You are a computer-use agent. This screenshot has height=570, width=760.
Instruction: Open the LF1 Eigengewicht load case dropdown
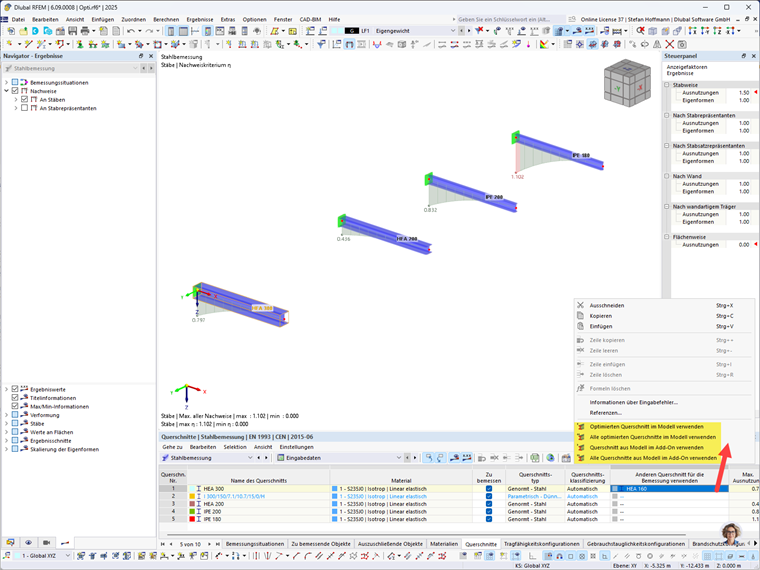click(453, 31)
